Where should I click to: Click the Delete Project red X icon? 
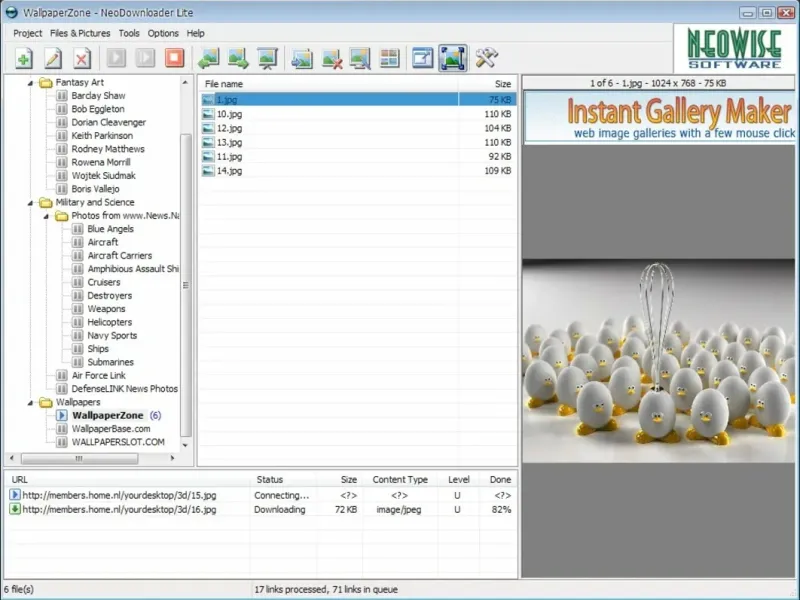[x=82, y=58]
